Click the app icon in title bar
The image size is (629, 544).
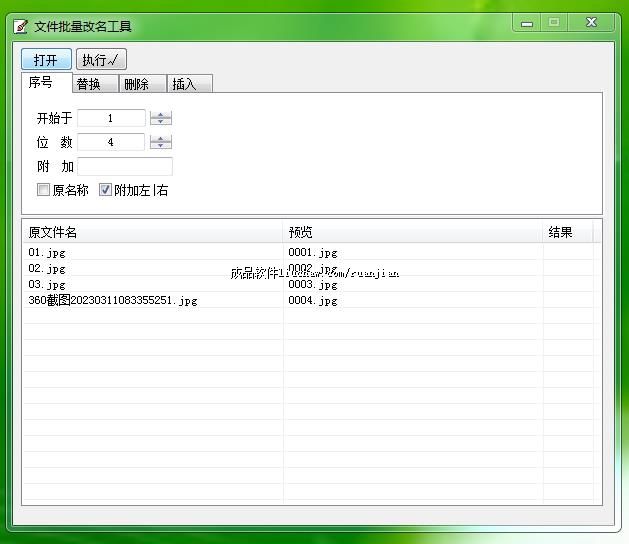[x=20, y=26]
